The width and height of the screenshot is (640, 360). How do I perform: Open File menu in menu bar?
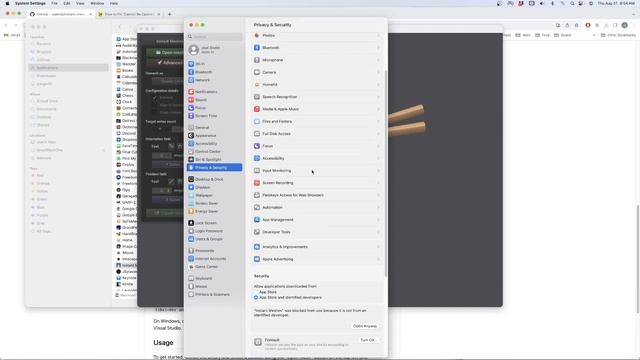tap(54, 3)
